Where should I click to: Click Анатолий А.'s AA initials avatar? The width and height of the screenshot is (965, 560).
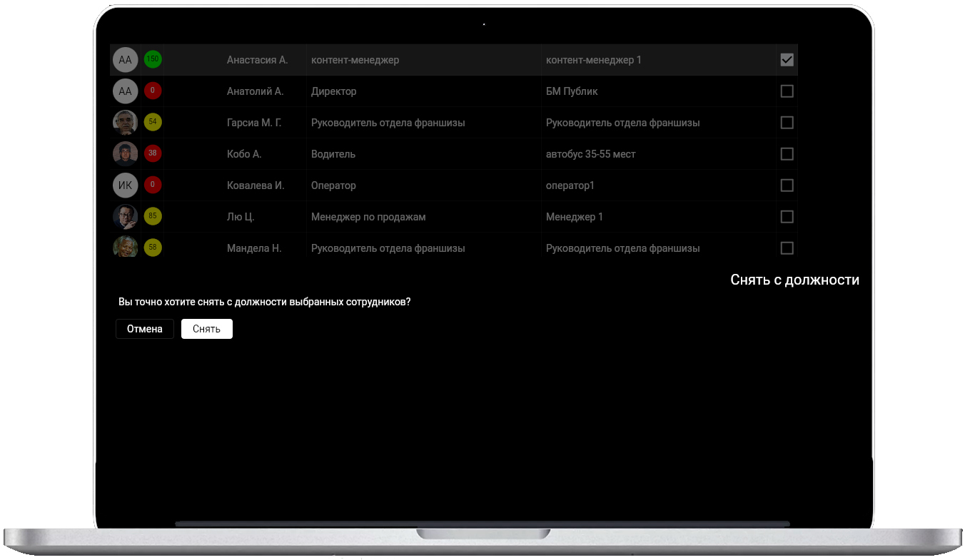pyautogui.click(x=125, y=91)
